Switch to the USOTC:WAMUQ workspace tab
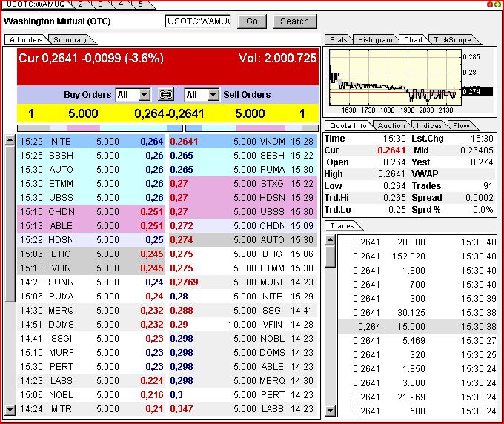This screenshot has height=424, width=504. (x=36, y=4)
